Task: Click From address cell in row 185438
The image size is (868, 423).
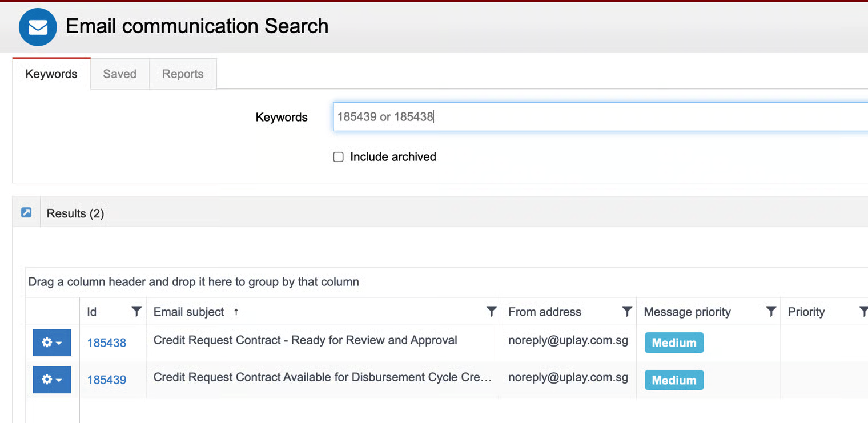Action: tap(568, 340)
